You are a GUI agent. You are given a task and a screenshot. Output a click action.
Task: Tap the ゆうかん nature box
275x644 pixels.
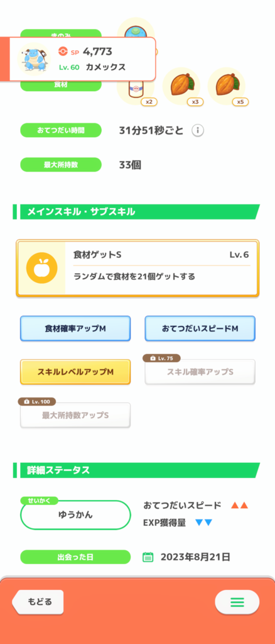point(75,515)
